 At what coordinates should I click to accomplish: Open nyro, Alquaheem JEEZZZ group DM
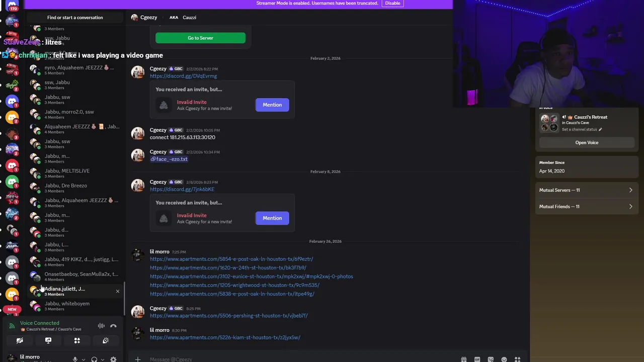pyautogui.click(x=74, y=70)
